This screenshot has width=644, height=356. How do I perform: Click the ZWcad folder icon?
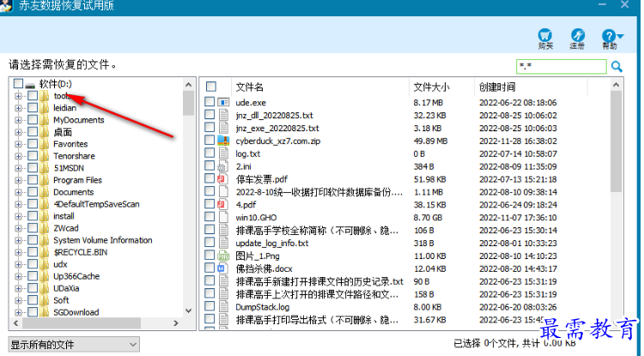[45, 228]
